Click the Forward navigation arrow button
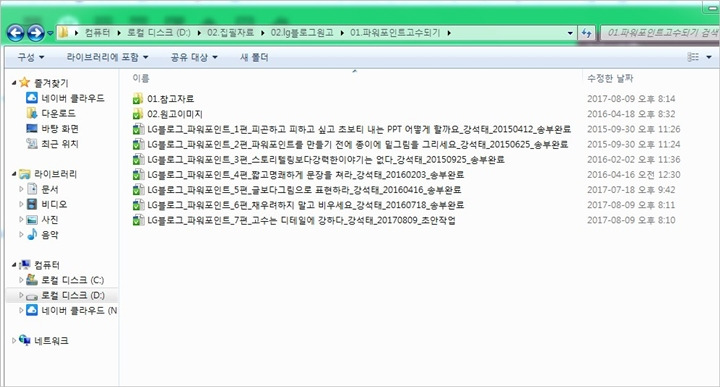The image size is (720, 387). 36,33
